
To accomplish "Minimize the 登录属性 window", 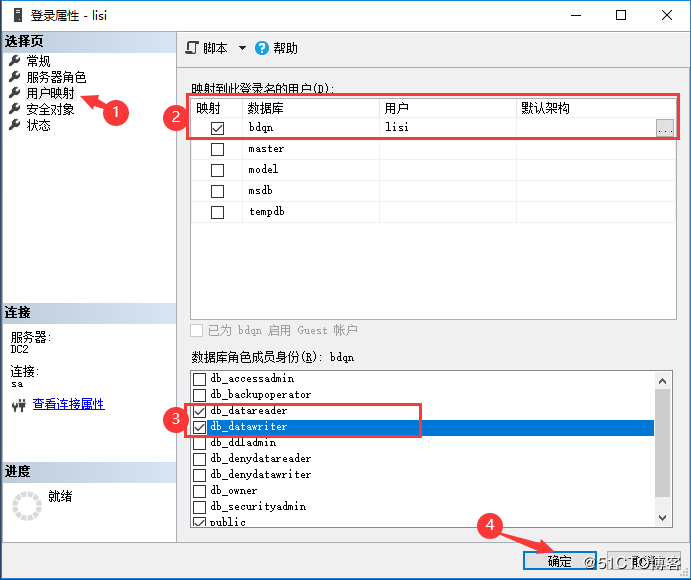I will tap(576, 15).
